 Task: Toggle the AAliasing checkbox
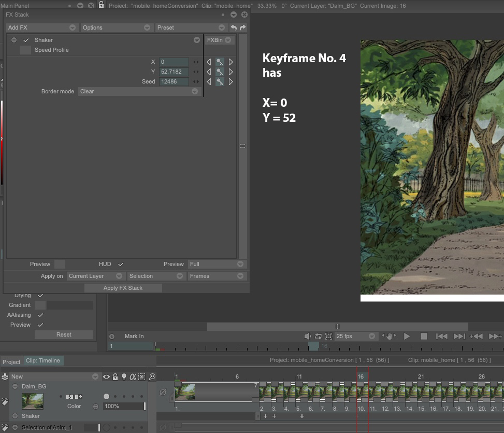click(40, 315)
